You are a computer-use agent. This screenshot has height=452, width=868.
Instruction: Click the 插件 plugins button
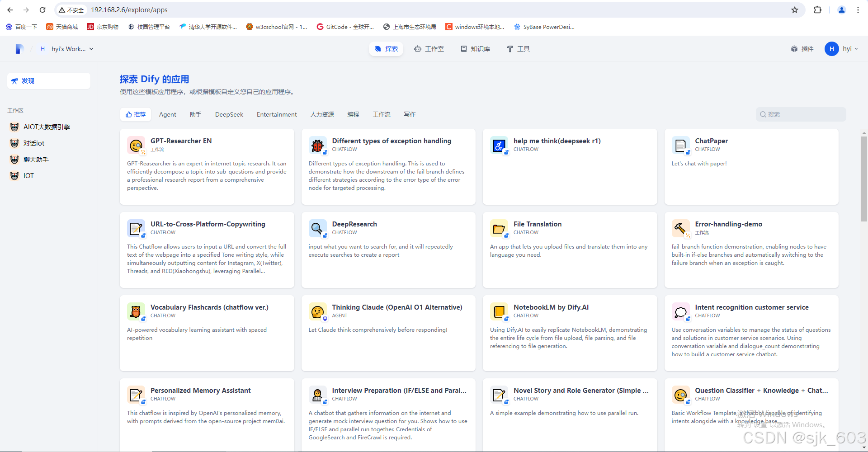802,49
